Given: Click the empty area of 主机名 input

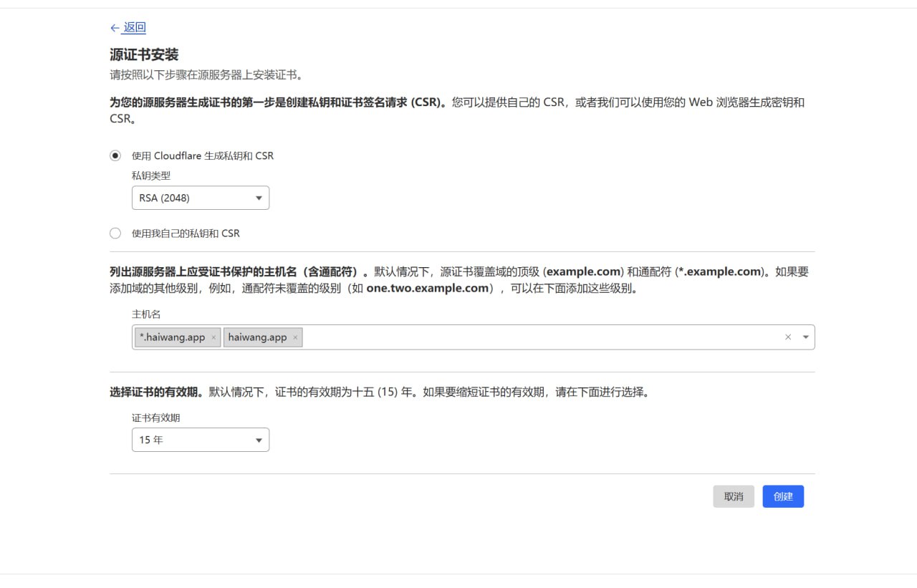Looking at the screenshot, I should pyautogui.click(x=537, y=337).
